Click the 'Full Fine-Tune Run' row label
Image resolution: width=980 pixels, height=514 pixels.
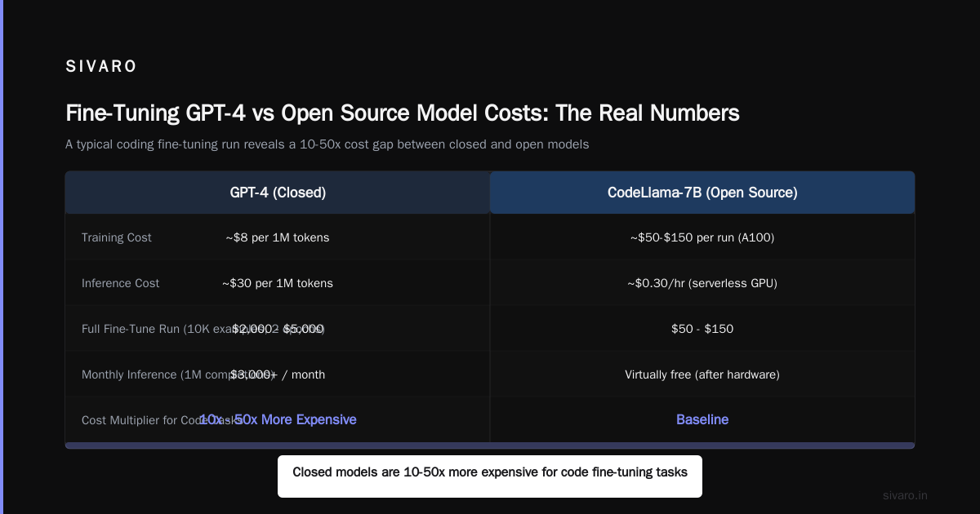click(203, 329)
